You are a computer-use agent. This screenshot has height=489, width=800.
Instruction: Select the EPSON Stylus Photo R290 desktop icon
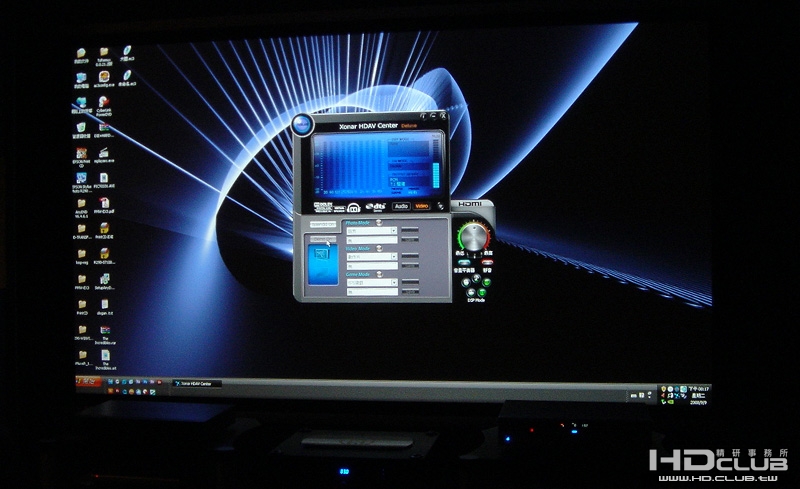81,182
